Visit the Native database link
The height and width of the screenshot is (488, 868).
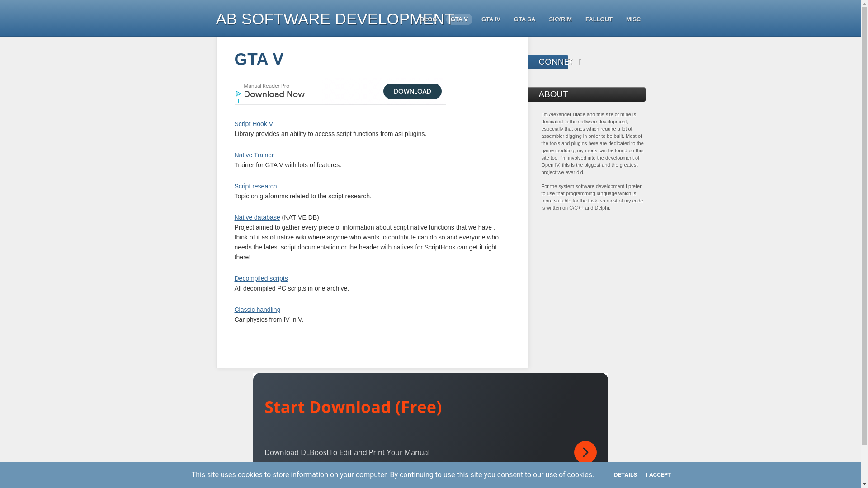point(257,217)
